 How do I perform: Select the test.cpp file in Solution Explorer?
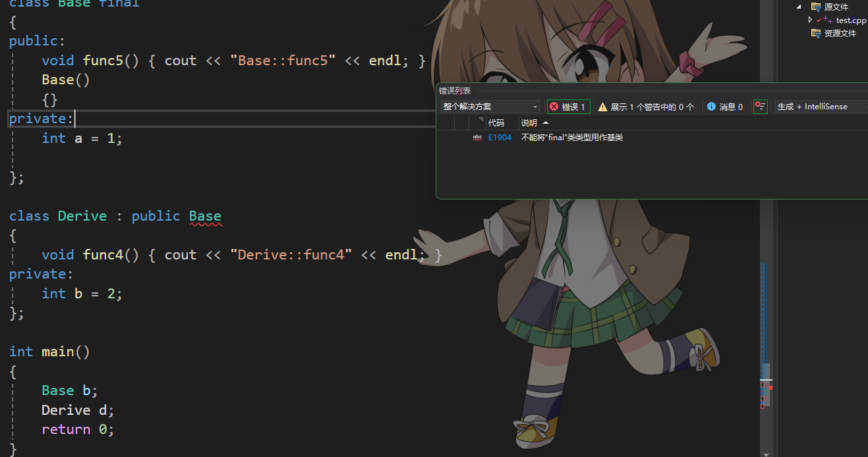pyautogui.click(x=851, y=20)
